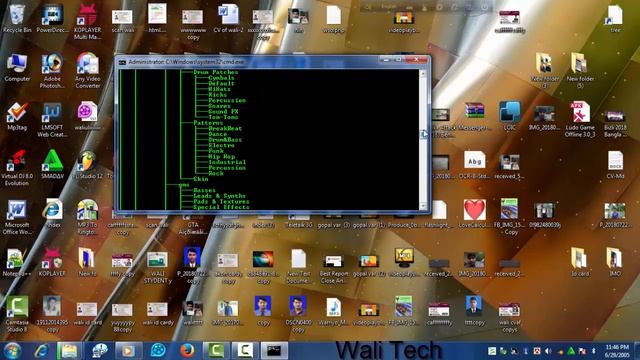
Task: Click 'Hip Hop' line in cmd output
Action: coord(221,157)
